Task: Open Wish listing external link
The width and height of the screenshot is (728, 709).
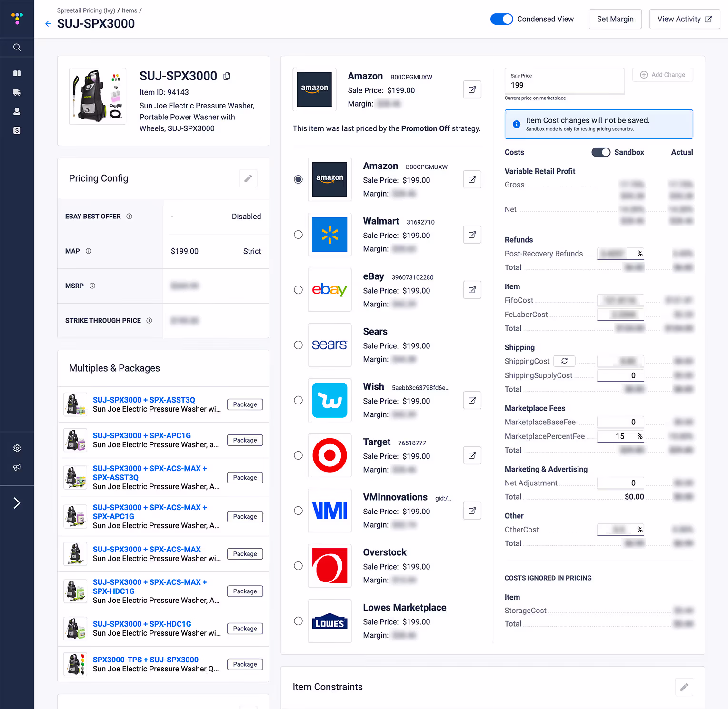Action: 472,400
